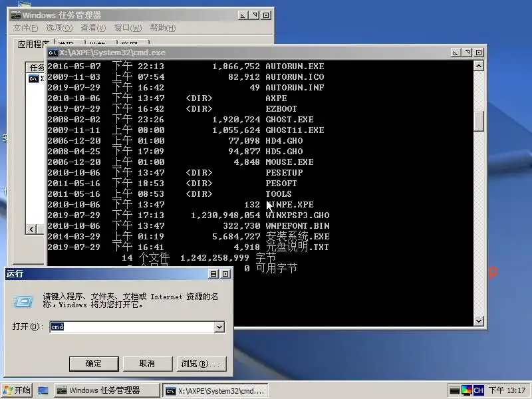This screenshot has height=399, width=532.
Task: Open the 选项(O) menu in Task Manager
Action: pos(59,28)
